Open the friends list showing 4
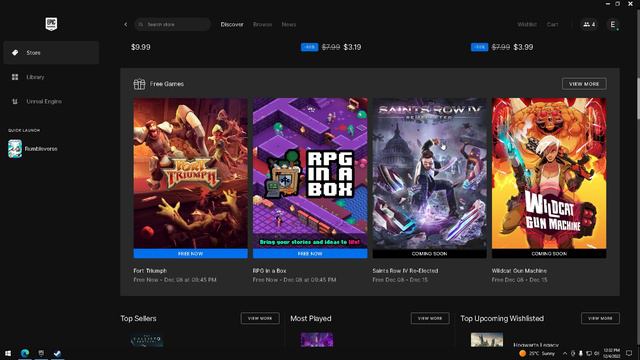Screen dimensions: 640x360 589,24
